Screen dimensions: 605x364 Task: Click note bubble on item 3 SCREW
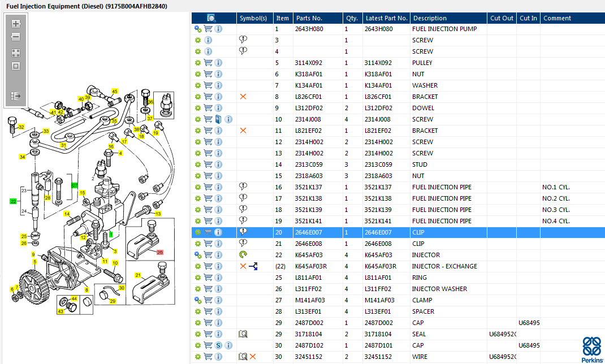tap(243, 40)
